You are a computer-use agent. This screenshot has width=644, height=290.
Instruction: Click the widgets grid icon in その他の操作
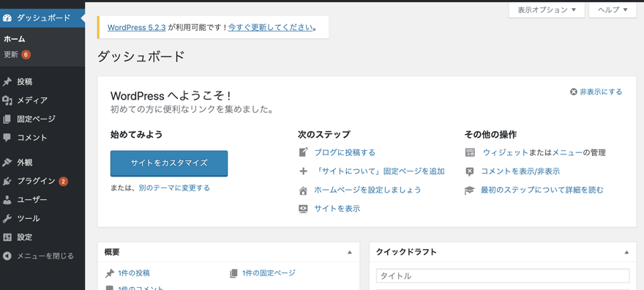[x=470, y=152]
